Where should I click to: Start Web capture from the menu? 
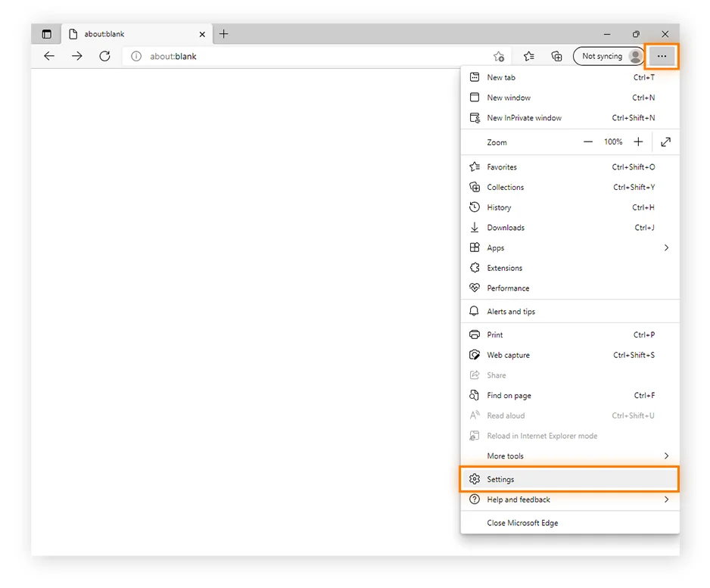[x=570, y=355]
